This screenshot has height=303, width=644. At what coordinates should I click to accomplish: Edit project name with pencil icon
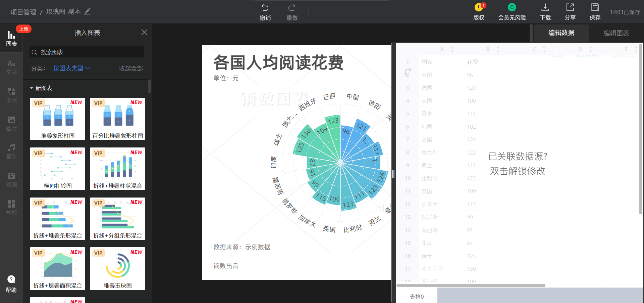coord(88,11)
